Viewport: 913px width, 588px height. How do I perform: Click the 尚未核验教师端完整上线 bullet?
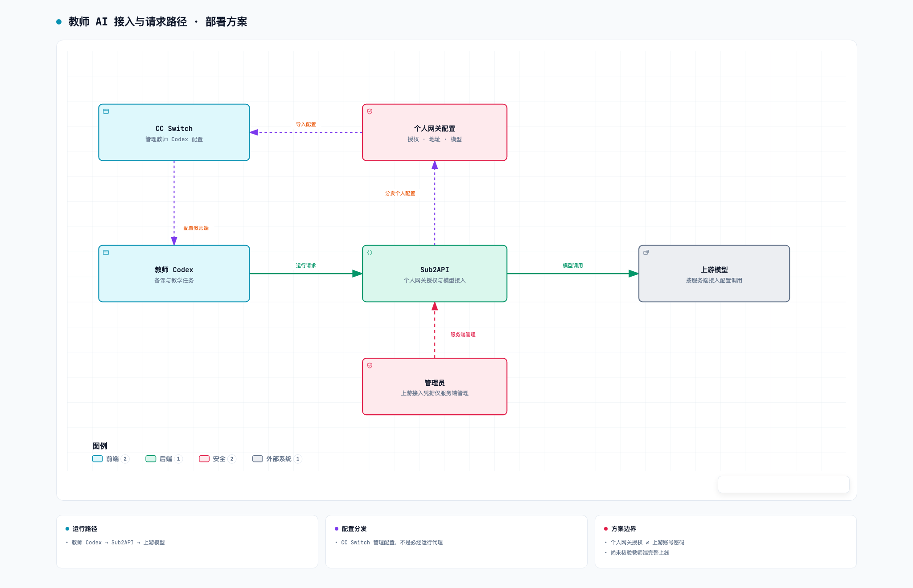click(x=640, y=553)
